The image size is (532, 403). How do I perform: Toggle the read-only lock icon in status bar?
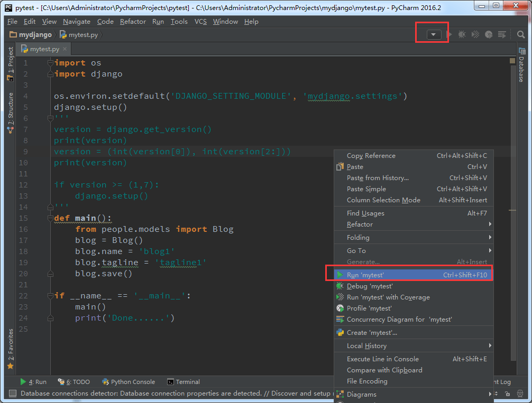click(507, 393)
